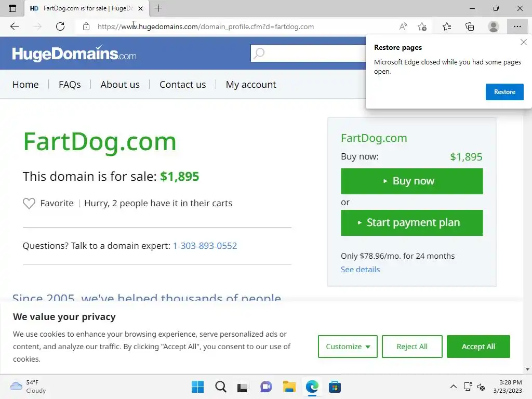Show hidden system tray icons
Image resolution: width=532 pixels, height=399 pixels.
453,387
